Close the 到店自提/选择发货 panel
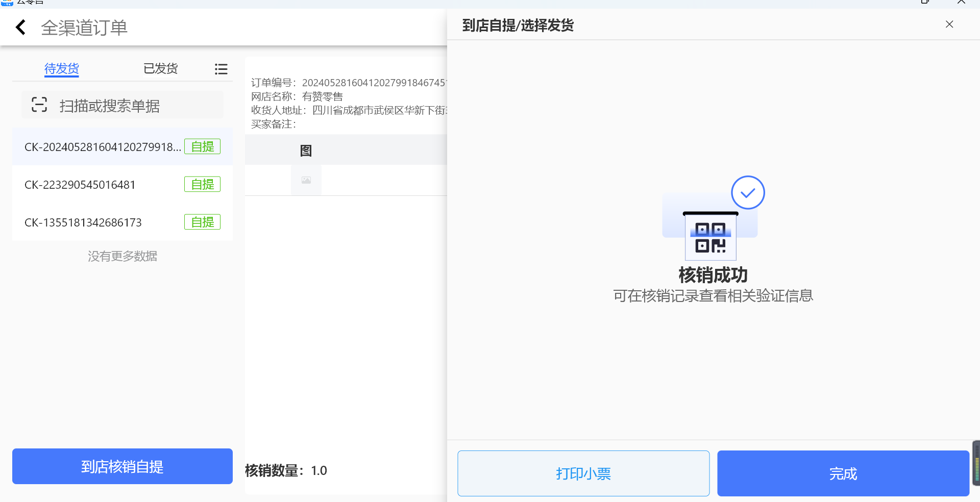This screenshot has height=502, width=980. [949, 24]
